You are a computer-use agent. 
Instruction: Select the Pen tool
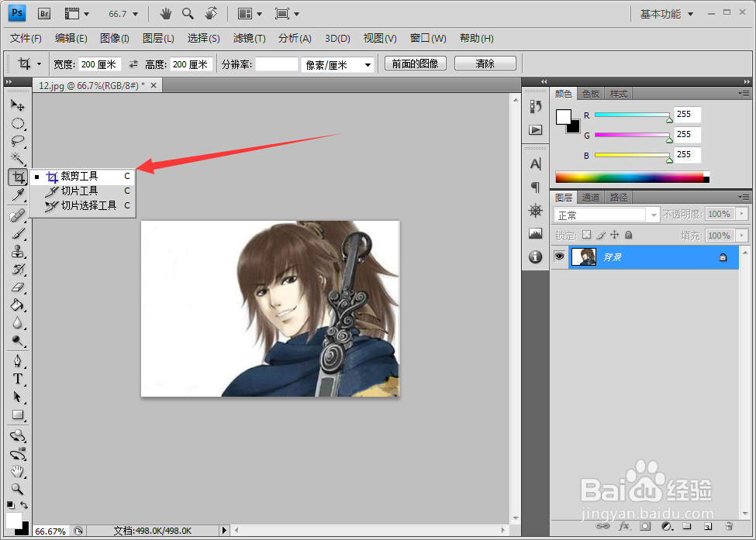pos(18,361)
